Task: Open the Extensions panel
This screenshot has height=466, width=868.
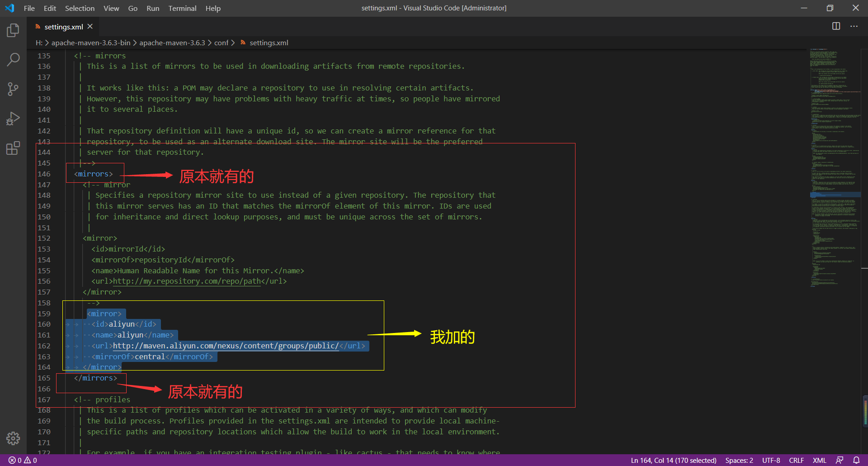Action: pos(13,147)
